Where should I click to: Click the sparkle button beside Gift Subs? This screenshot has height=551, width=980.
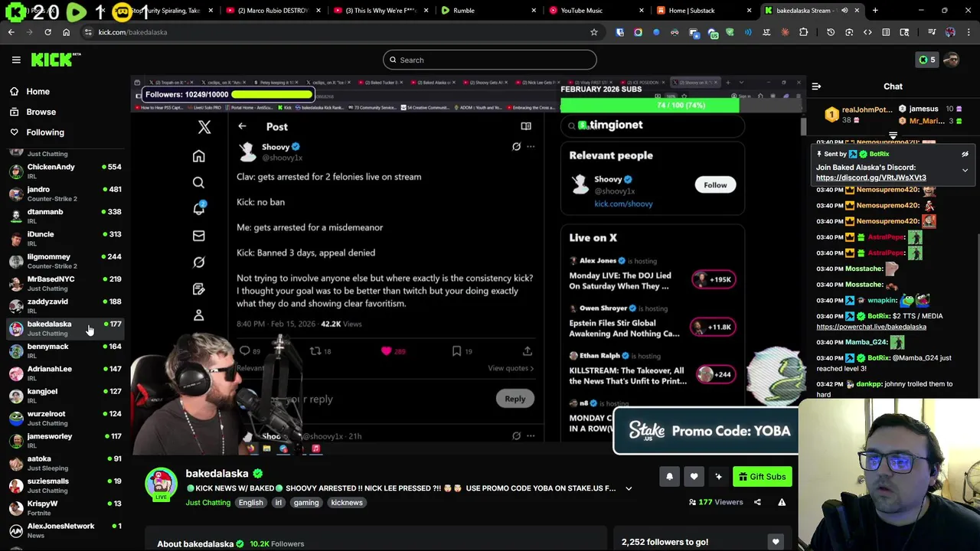(x=718, y=477)
